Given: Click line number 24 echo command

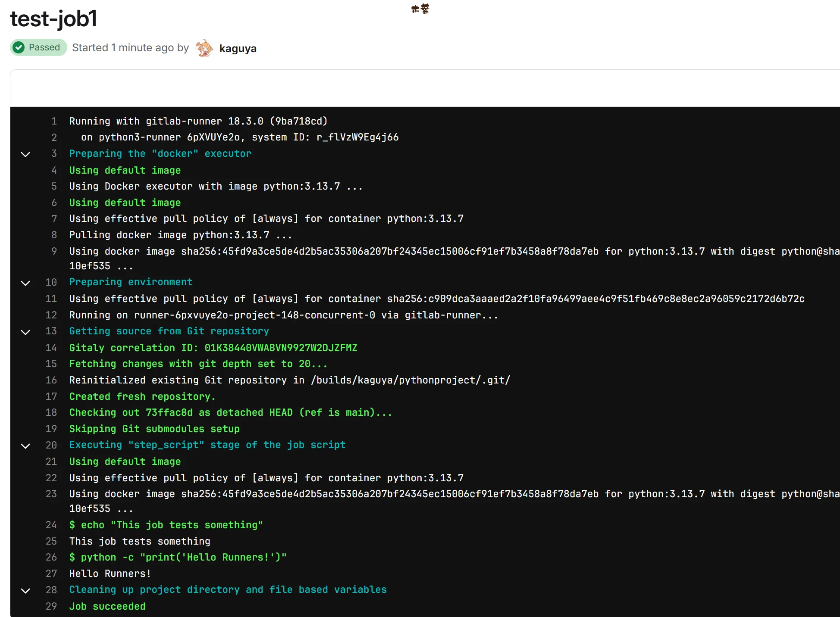Looking at the screenshot, I should [x=51, y=525].
